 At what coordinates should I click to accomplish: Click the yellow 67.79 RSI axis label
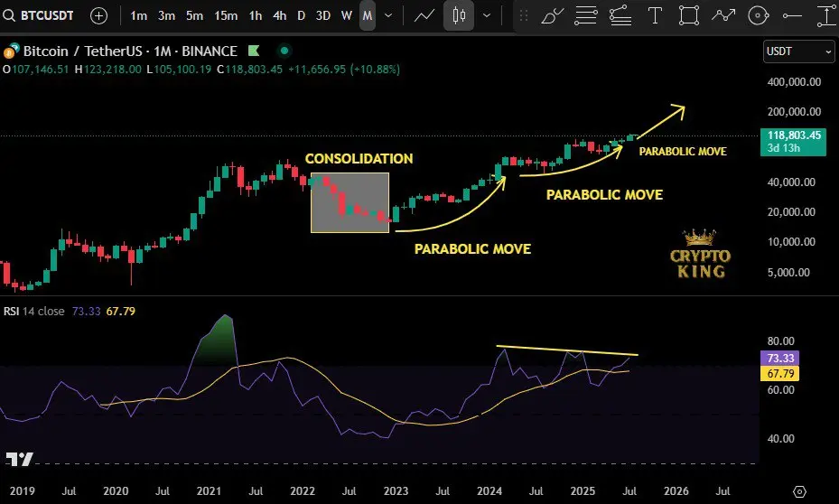click(780, 373)
